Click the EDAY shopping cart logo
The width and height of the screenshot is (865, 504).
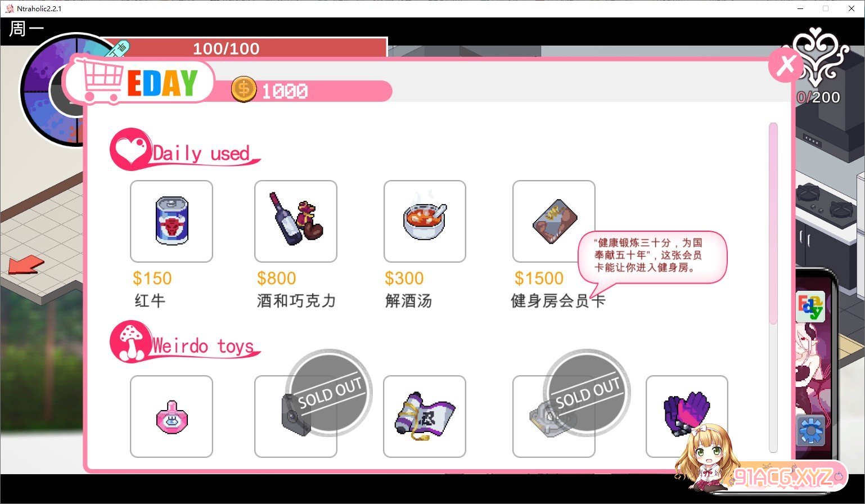click(x=138, y=82)
